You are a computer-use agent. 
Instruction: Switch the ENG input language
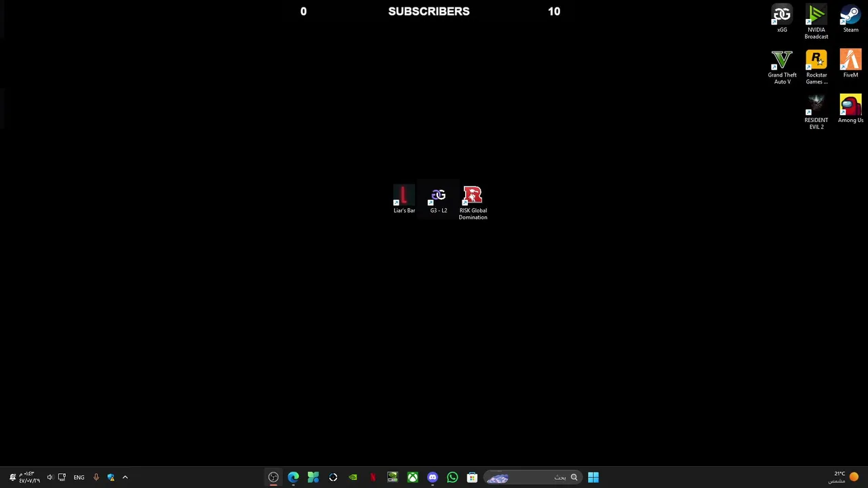pos(79,477)
